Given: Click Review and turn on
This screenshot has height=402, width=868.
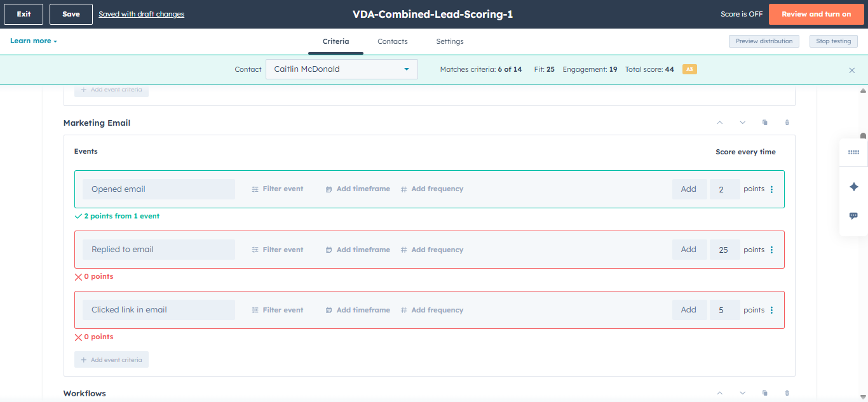Looking at the screenshot, I should [x=816, y=14].
